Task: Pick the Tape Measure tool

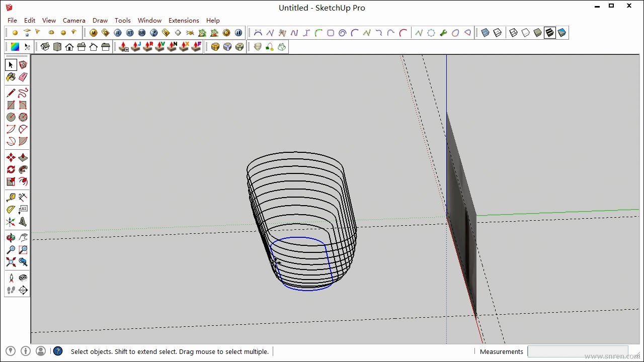Action: [x=11, y=198]
